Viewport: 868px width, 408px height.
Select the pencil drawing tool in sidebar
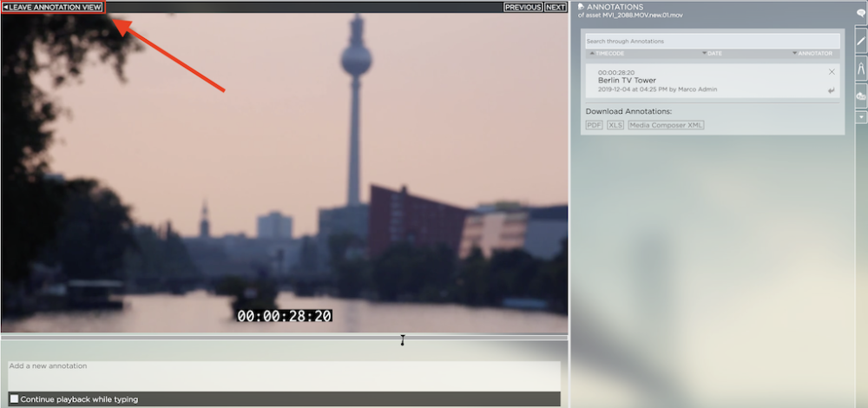click(860, 40)
